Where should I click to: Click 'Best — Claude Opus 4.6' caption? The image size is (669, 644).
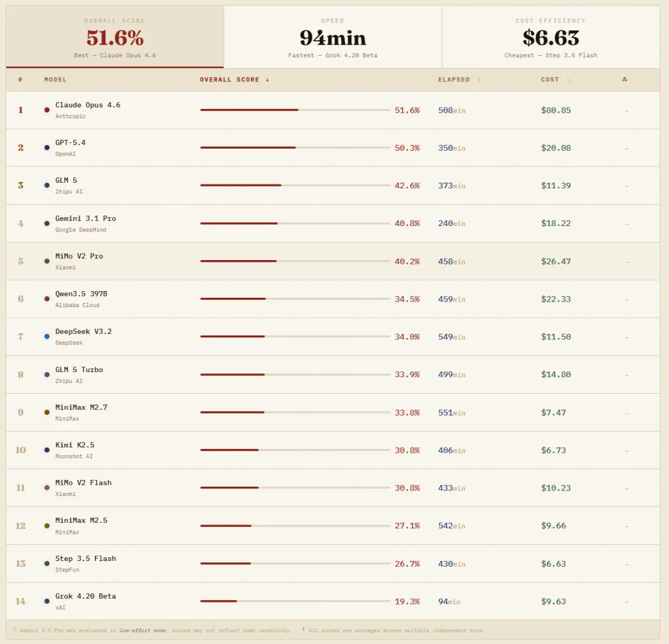115,56
